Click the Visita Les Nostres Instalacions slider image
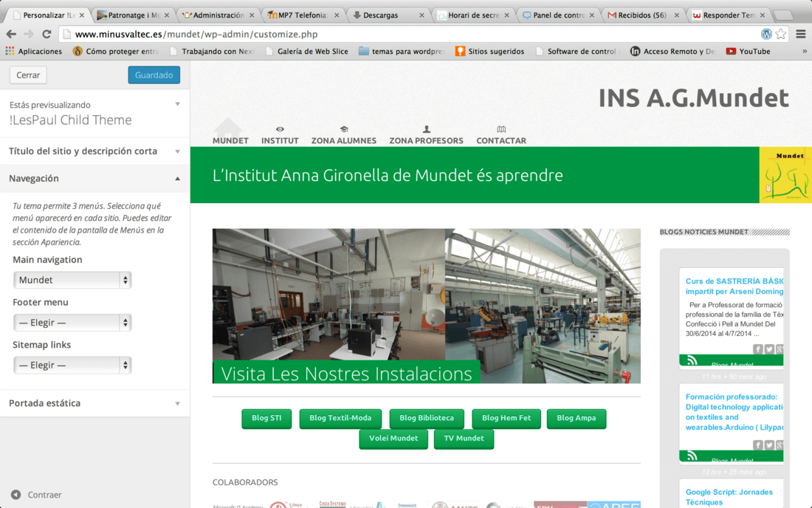The width and height of the screenshot is (812, 508). [x=426, y=306]
